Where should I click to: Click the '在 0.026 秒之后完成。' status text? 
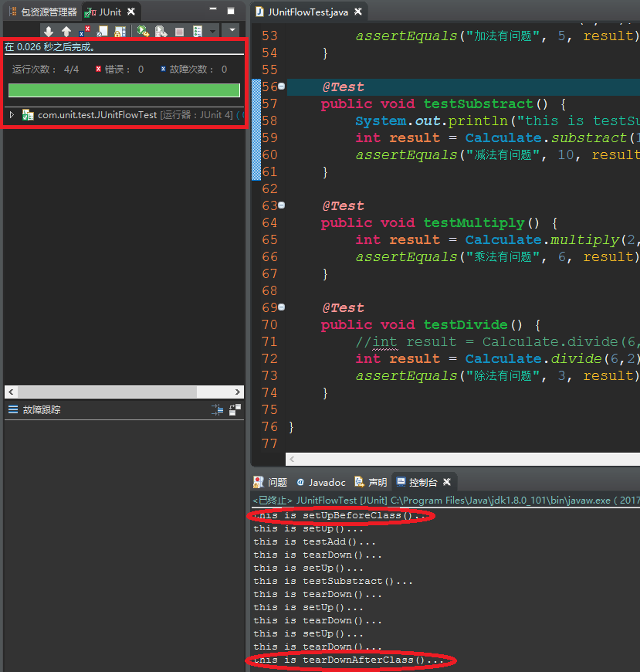click(49, 46)
